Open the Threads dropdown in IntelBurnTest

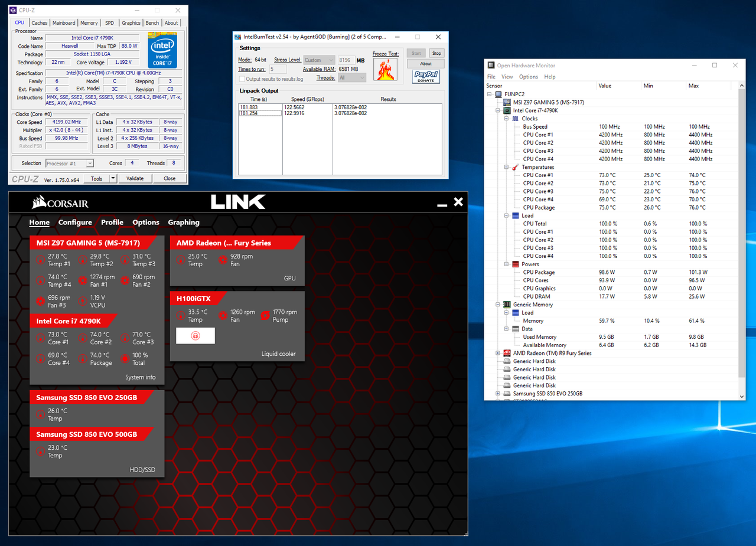(351, 78)
